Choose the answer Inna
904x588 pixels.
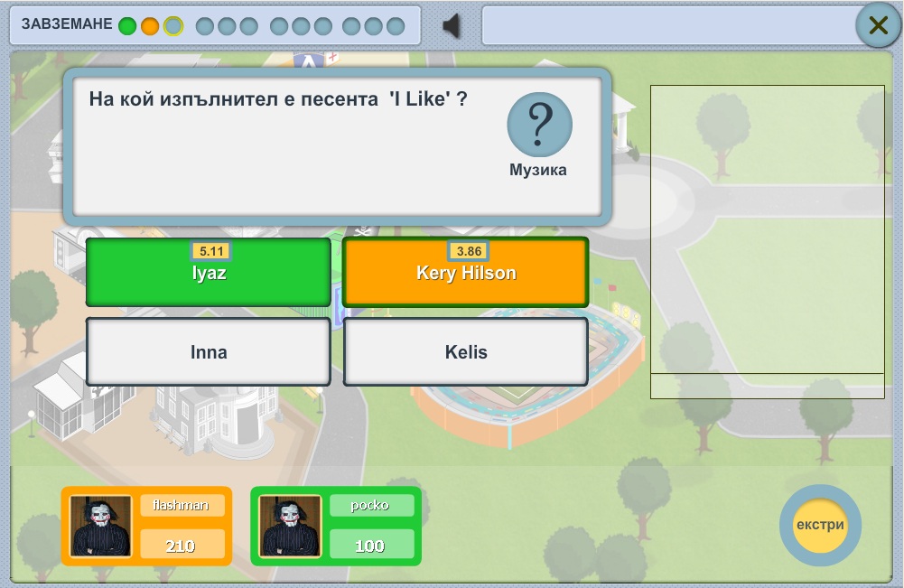209,352
